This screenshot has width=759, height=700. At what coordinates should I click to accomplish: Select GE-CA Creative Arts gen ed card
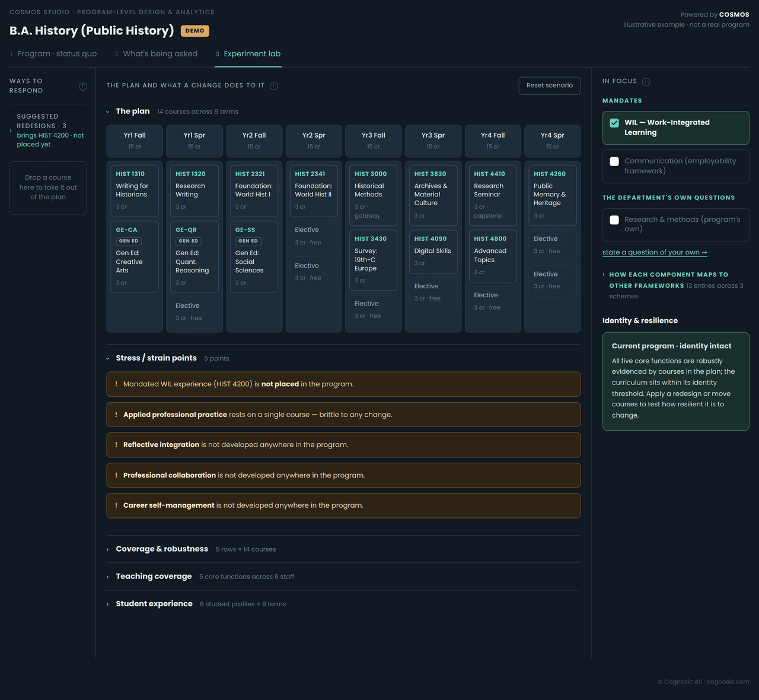pos(135,257)
